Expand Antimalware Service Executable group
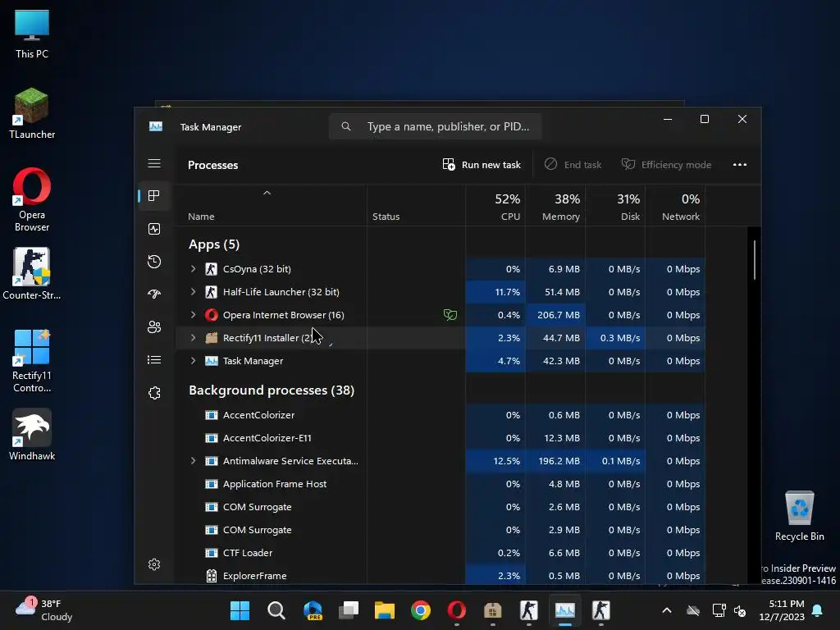Image resolution: width=840 pixels, height=630 pixels. click(194, 461)
